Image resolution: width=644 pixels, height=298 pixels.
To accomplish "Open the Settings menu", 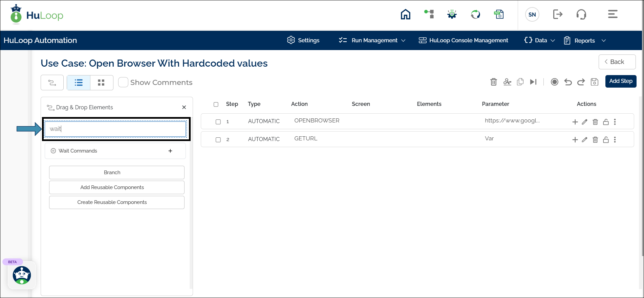I will tap(303, 40).
